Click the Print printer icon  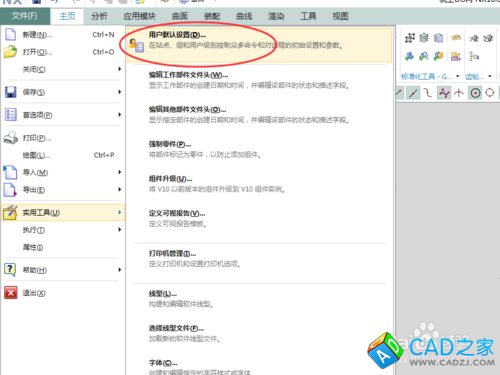11,138
